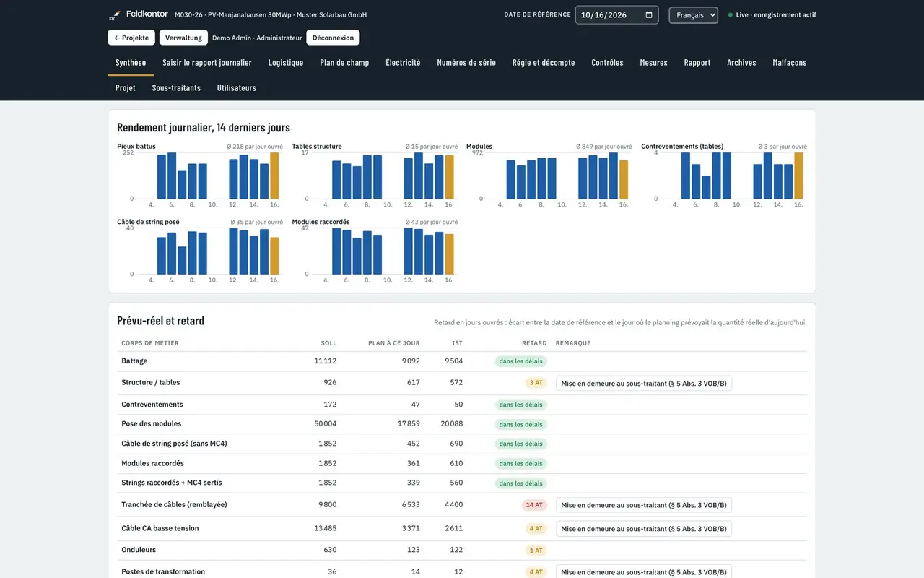Select the Numéros de série tab
The width and height of the screenshot is (924, 578).
(466, 63)
